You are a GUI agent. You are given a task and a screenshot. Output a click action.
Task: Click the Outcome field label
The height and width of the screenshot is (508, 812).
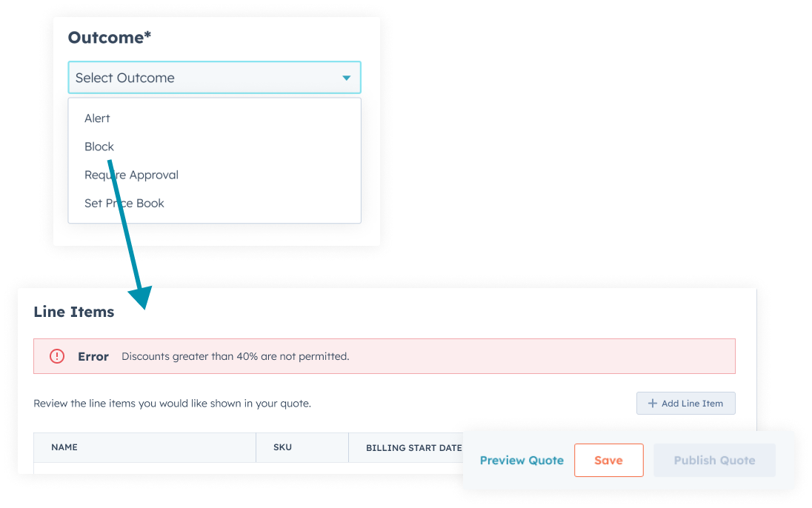tap(110, 38)
